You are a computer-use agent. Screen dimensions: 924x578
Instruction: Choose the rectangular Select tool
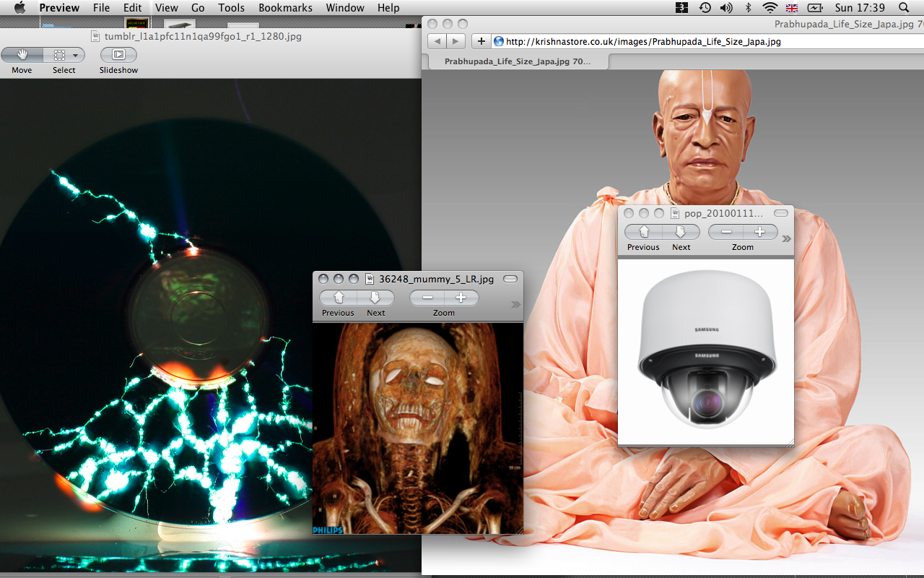pos(59,55)
